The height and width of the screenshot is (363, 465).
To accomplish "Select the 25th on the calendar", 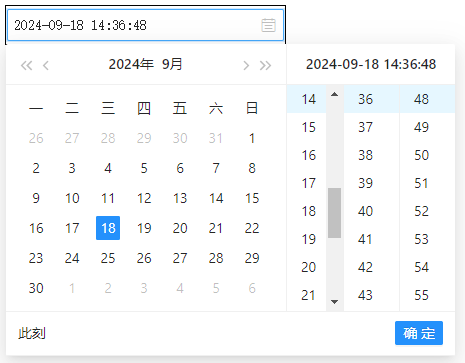I will point(108,258).
